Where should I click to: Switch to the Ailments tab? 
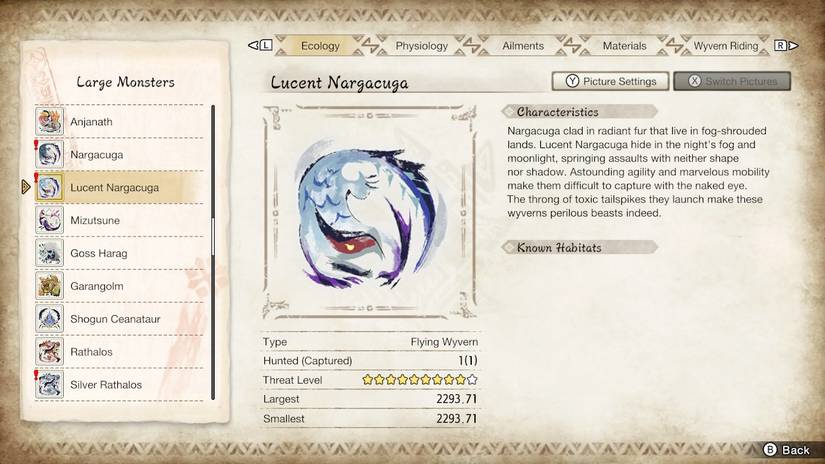[x=522, y=46]
